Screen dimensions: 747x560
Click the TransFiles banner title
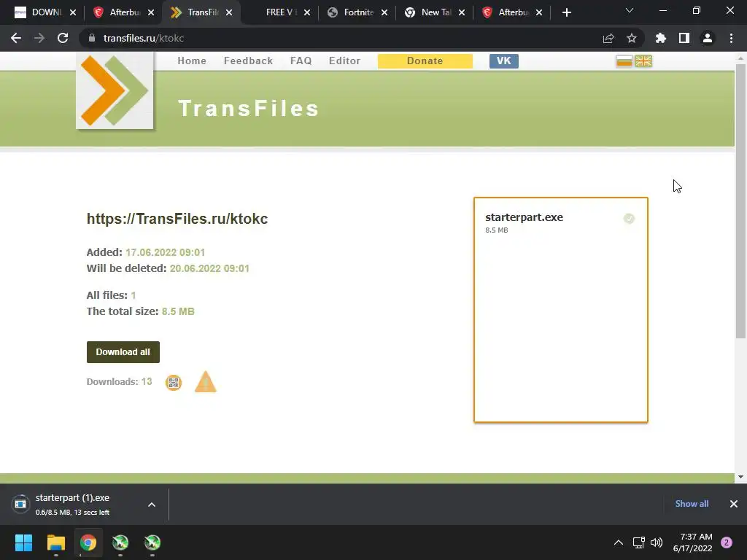click(248, 108)
